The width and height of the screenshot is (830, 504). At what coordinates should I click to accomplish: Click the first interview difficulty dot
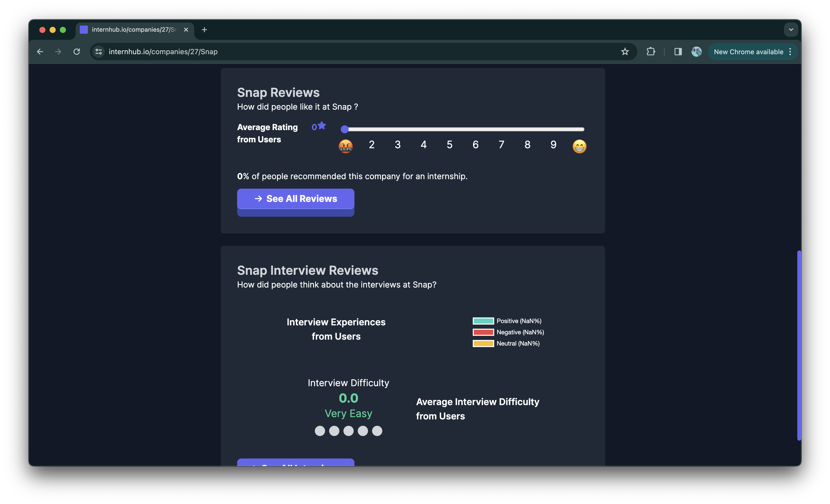(320, 431)
